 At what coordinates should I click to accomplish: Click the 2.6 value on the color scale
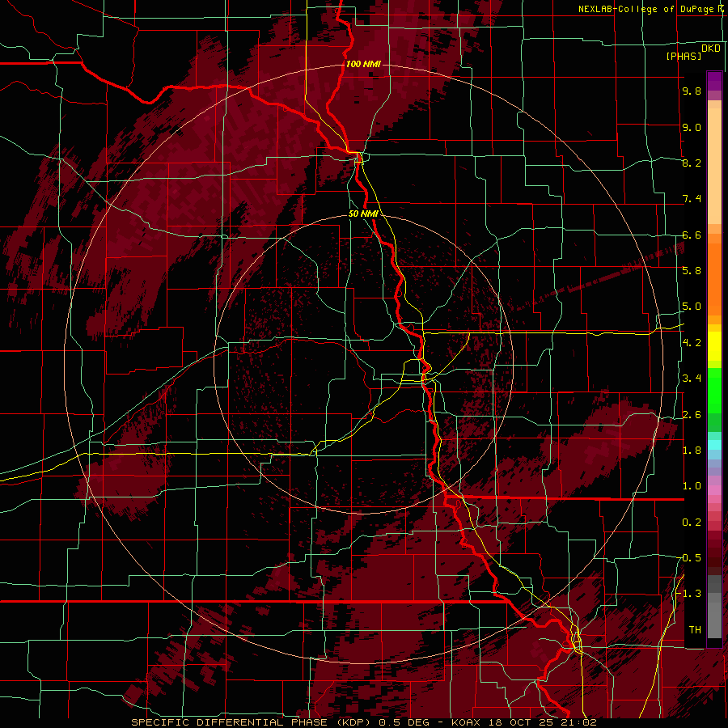pos(692,414)
